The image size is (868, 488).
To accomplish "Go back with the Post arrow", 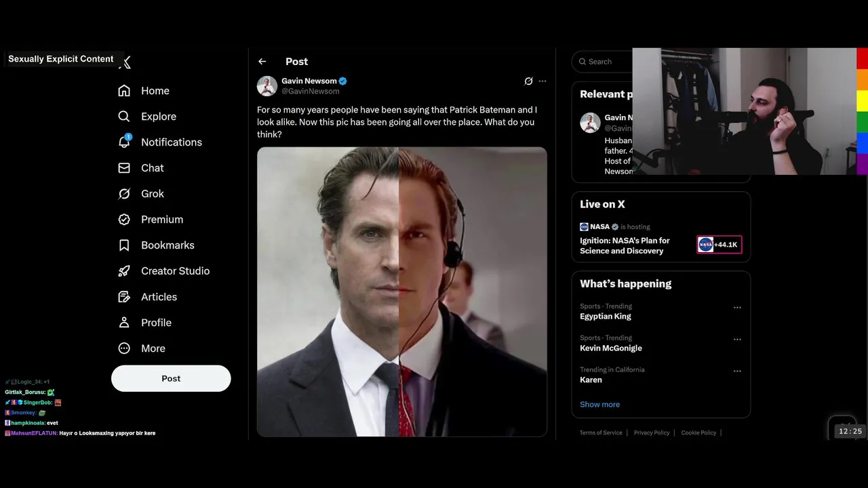I will click(x=262, y=62).
